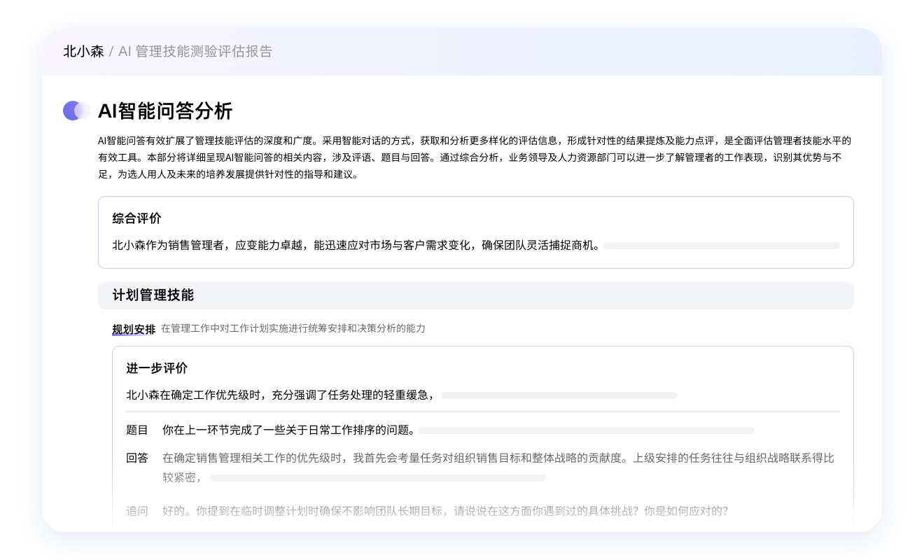Image resolution: width=924 pixels, height=560 pixels.
Task: Click the 进一步评价 heading
Action: coord(157,368)
